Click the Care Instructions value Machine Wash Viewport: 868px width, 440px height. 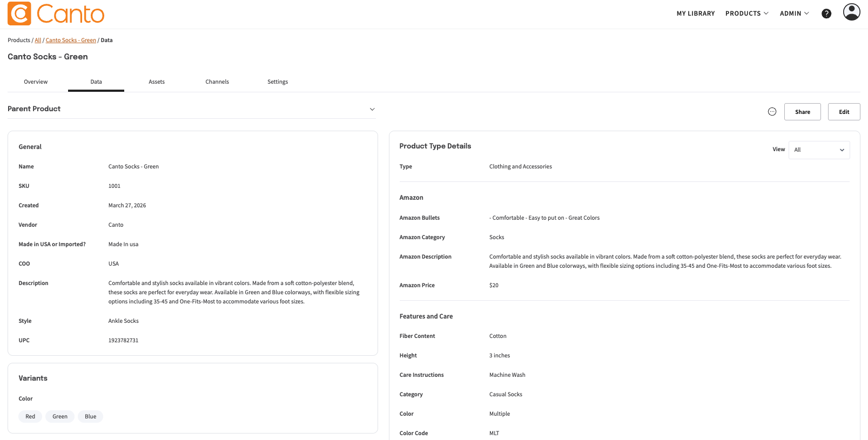pos(507,375)
